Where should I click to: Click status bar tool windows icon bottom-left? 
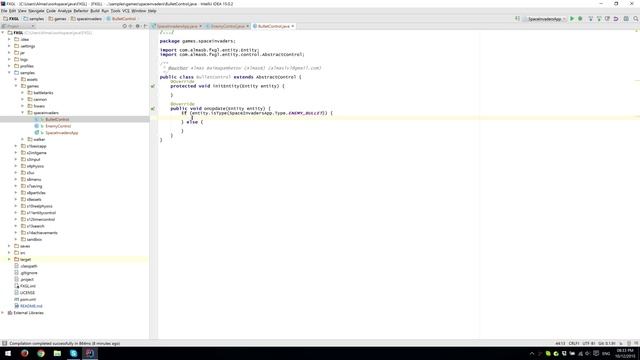tap(4, 344)
